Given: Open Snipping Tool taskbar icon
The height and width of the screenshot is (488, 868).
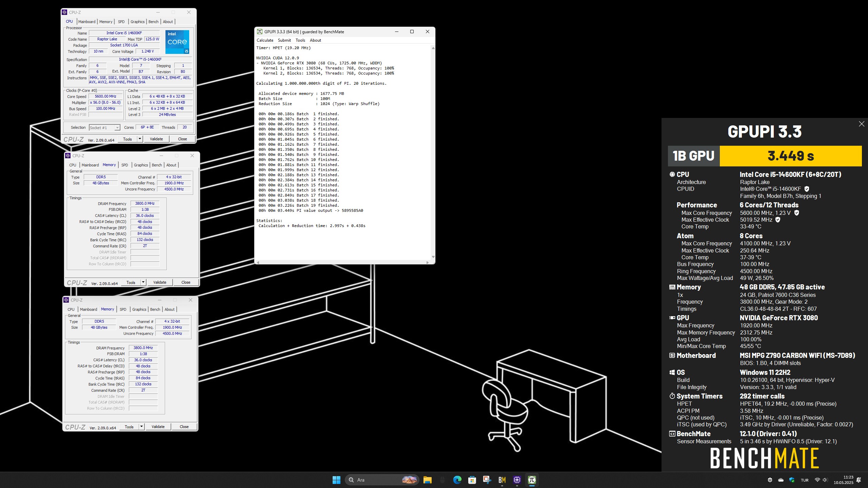Looking at the screenshot, I should [487, 480].
